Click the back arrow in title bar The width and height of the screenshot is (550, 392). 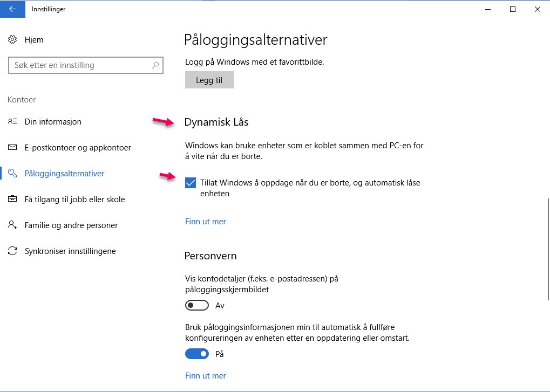(x=12, y=9)
